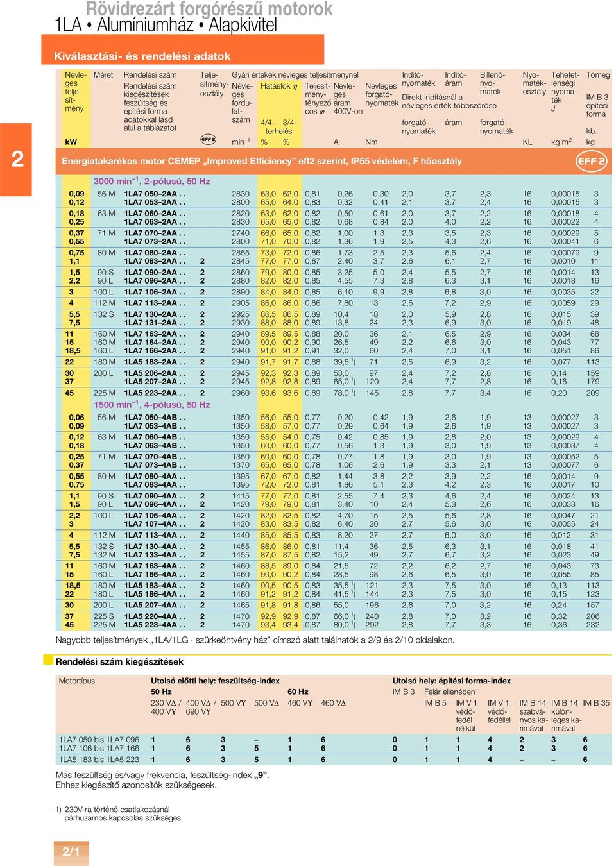
Task: Click order number 1LA7 133–4AA
Action: coord(155,555)
